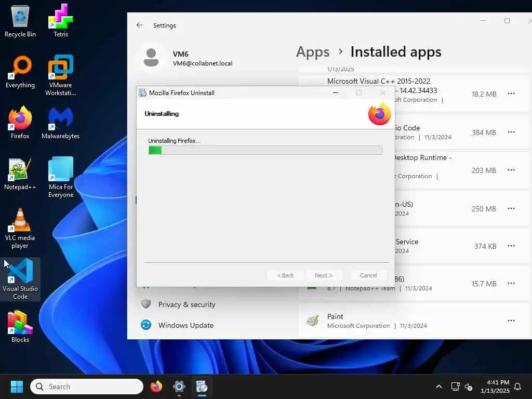Screen dimensions: 532x399
Task: Minimize the Mozilla Firefox Uninstall dialog
Action: [x=336, y=92]
